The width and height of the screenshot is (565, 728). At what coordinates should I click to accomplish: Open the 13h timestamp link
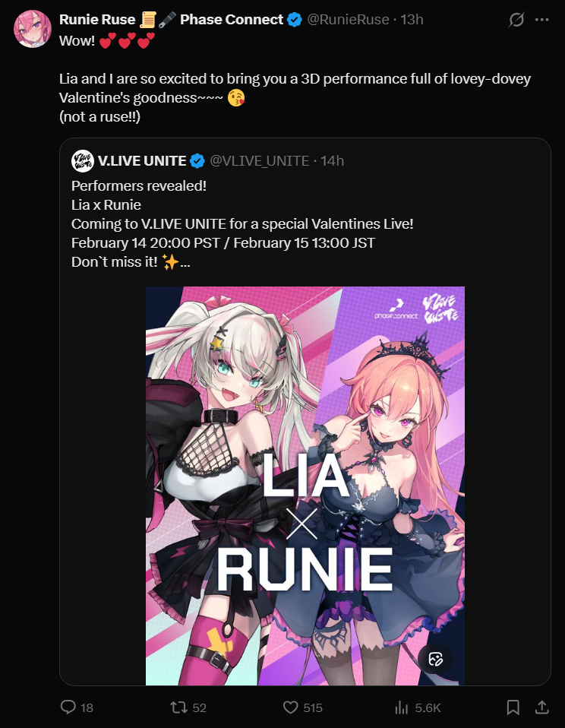(x=412, y=20)
